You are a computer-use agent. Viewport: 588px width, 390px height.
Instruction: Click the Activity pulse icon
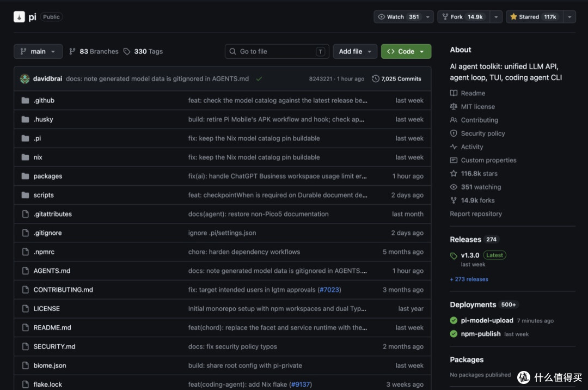454,147
